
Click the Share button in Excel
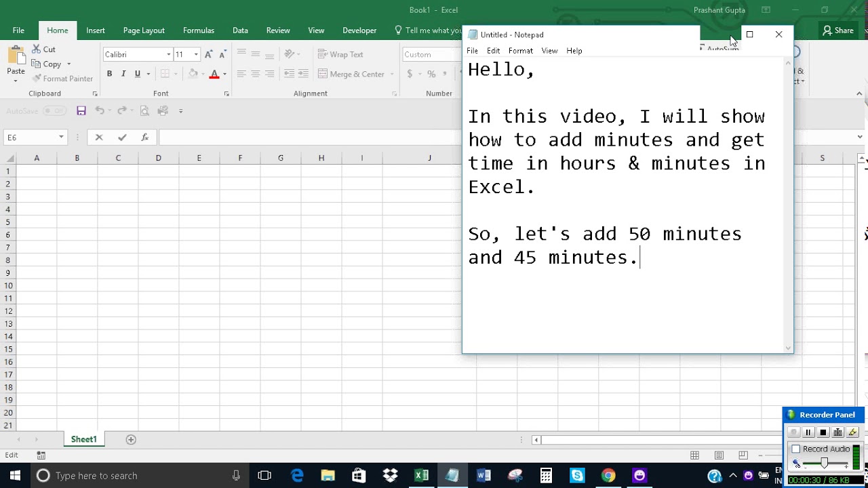pyautogui.click(x=837, y=30)
